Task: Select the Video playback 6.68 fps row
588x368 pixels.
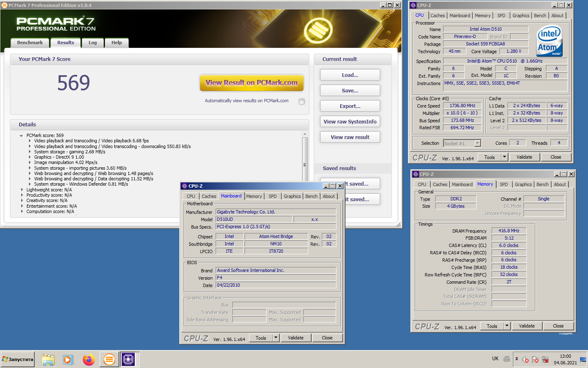Action: [x=91, y=141]
